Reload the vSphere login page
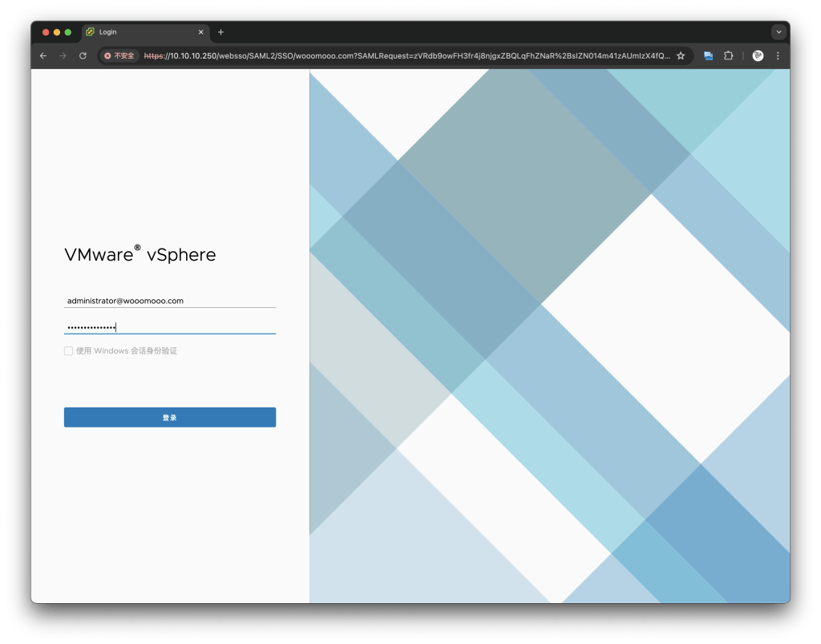The width and height of the screenshot is (821, 644). pyautogui.click(x=83, y=55)
